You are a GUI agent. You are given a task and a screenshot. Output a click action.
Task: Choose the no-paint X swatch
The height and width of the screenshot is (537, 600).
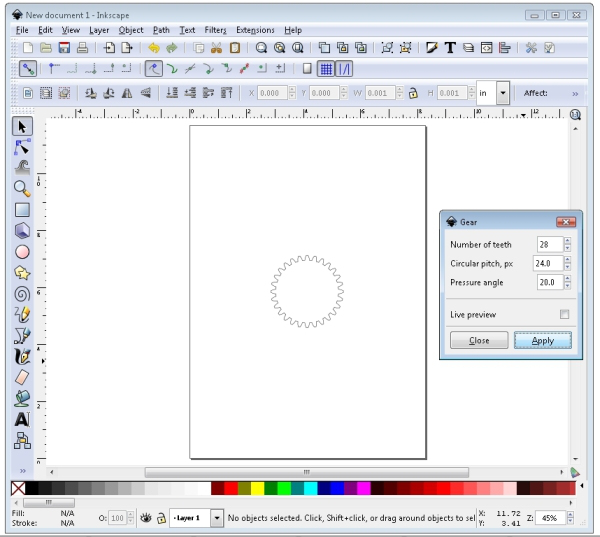pos(18,488)
